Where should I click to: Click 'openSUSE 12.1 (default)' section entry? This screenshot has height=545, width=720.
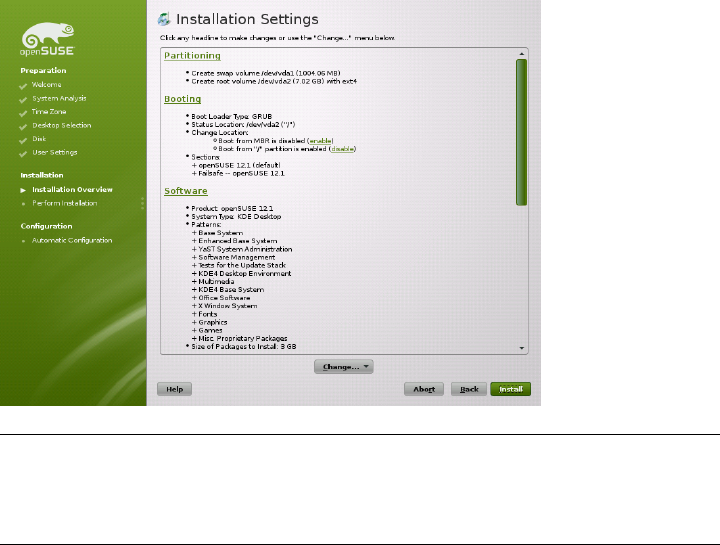click(239, 165)
